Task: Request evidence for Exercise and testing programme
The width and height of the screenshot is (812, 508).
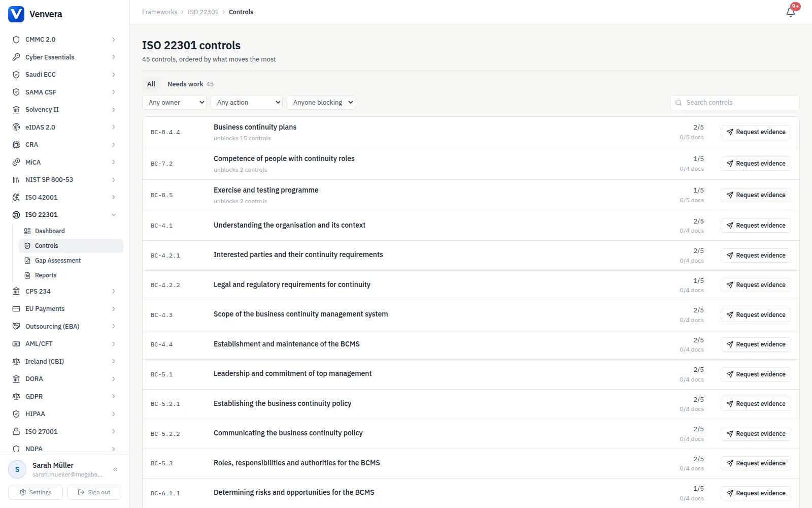Action: [756, 195]
